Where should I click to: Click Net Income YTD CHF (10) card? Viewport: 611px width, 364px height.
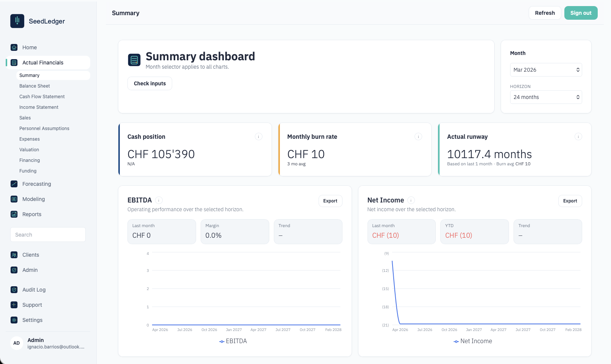tap(474, 232)
